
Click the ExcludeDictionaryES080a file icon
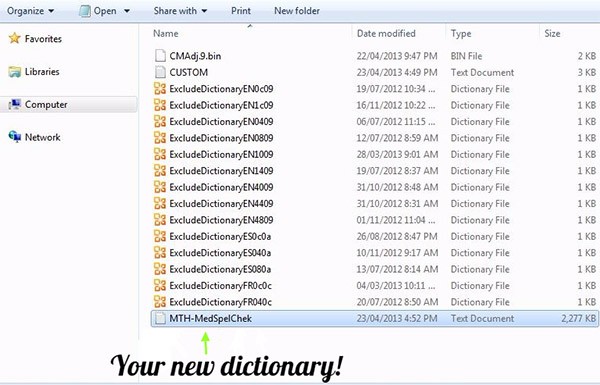160,269
